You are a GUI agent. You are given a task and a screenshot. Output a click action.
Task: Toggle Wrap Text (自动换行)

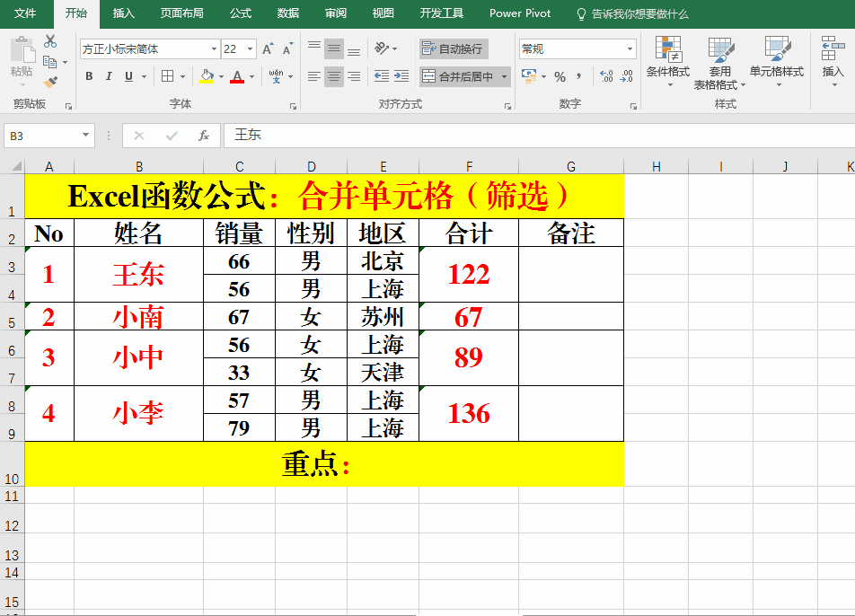coord(454,48)
